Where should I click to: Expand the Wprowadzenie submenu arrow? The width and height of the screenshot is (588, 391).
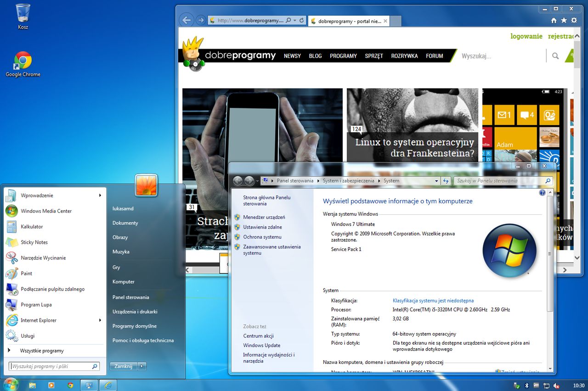(100, 195)
